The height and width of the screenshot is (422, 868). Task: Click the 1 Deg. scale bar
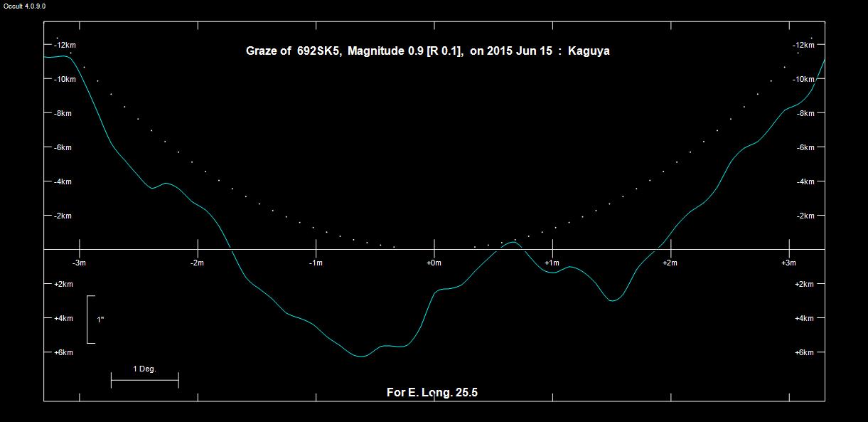coord(144,380)
